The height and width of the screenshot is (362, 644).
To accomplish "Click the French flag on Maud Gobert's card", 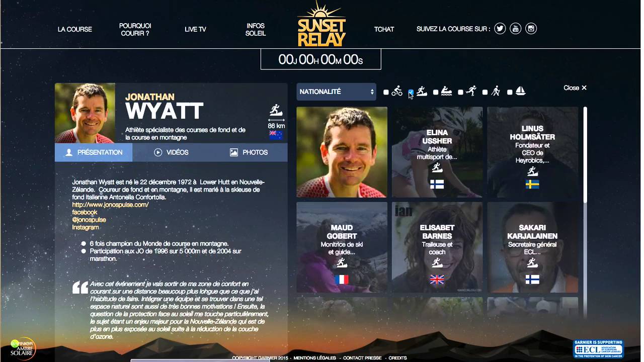I will point(342,280).
